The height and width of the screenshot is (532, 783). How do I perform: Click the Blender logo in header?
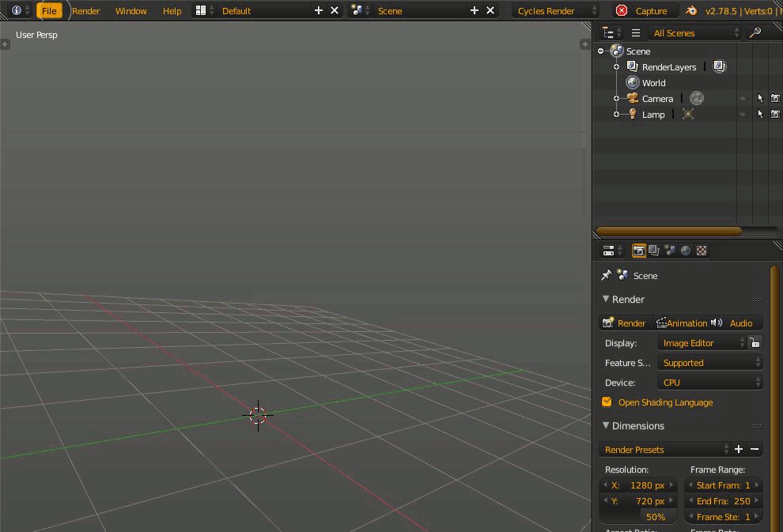click(x=691, y=10)
